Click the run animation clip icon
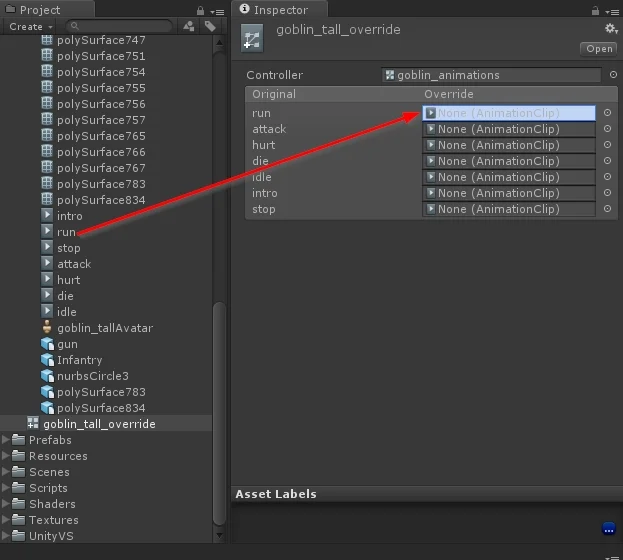 coord(47,232)
